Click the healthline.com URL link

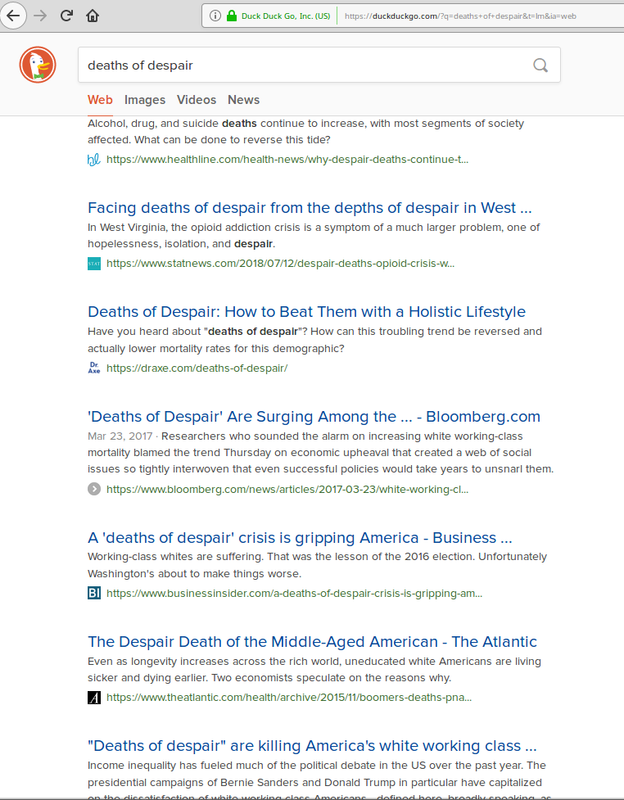point(287,160)
